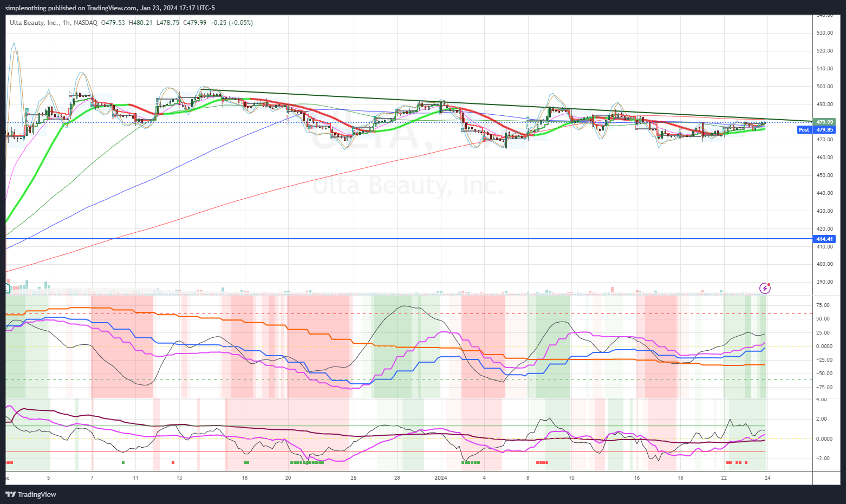846x504 pixels.
Task: Click 490.00 on the price axis
Action: 825,104
